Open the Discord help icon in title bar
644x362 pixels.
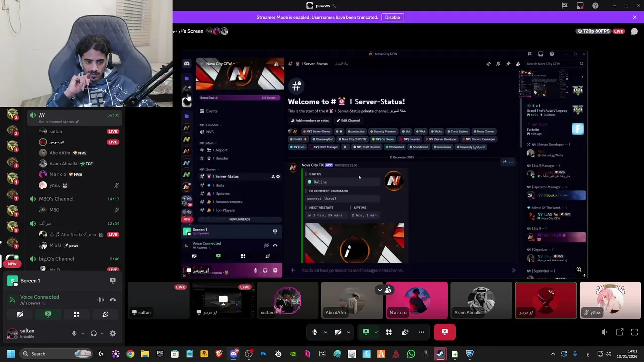point(596,6)
